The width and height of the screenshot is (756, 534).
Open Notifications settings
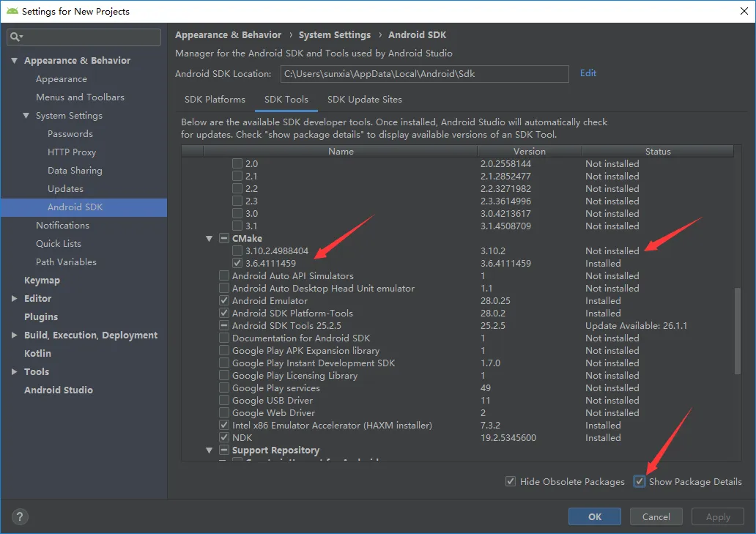pos(62,226)
